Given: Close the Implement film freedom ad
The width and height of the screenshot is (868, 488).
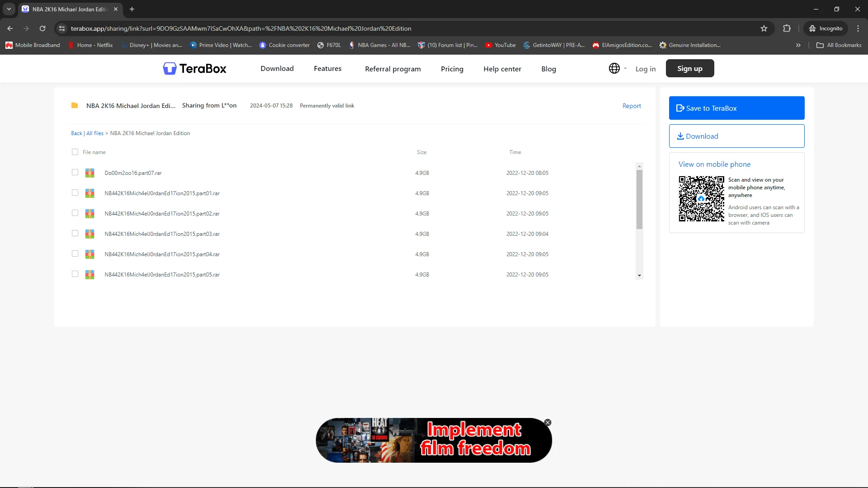Looking at the screenshot, I should (x=547, y=422).
